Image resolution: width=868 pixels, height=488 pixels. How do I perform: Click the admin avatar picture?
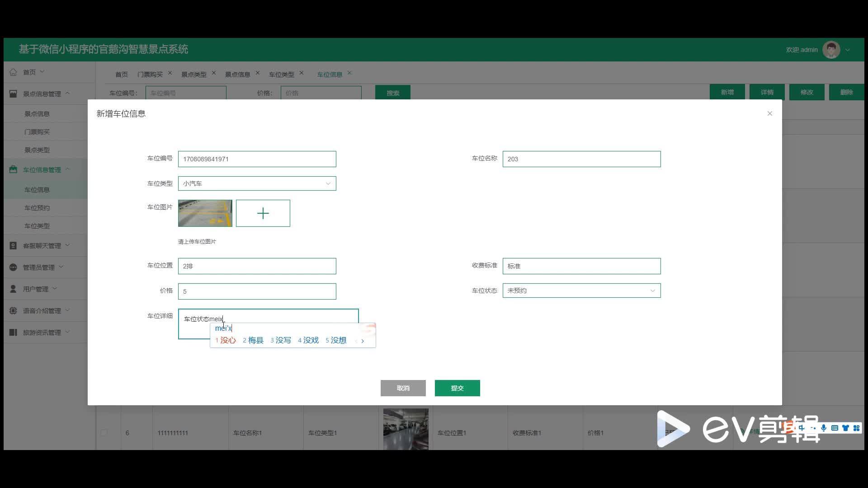pyautogui.click(x=831, y=50)
